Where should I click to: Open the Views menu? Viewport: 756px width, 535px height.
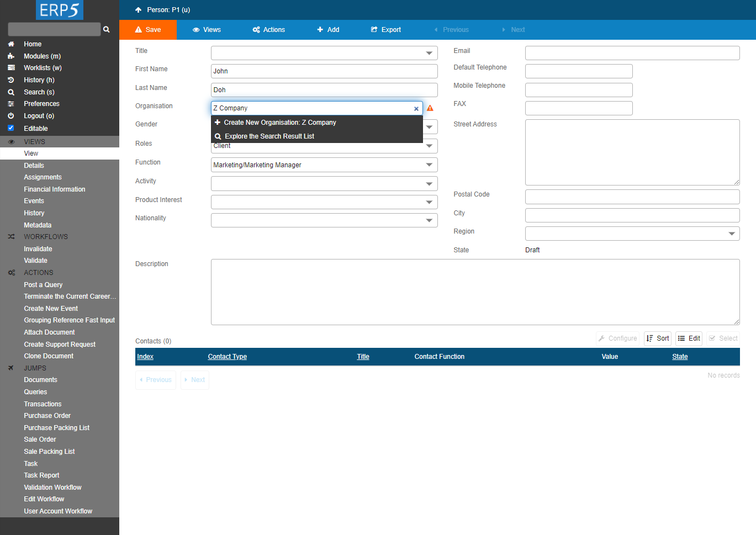point(207,30)
